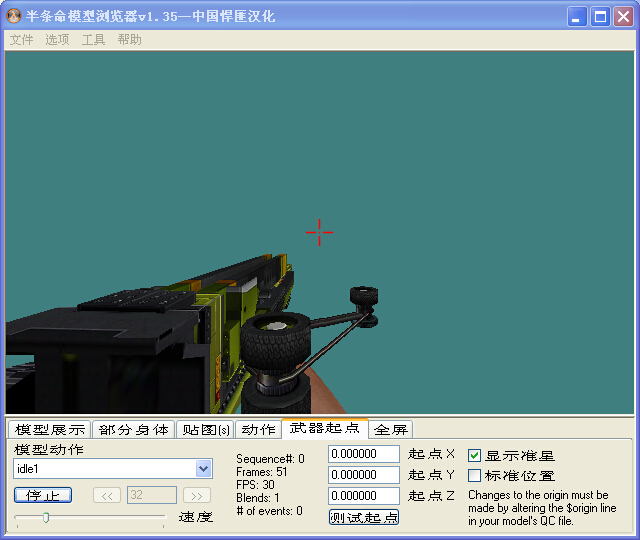This screenshot has width=640, height=540.
Task: Open the 文件 menu
Action: [x=21, y=40]
